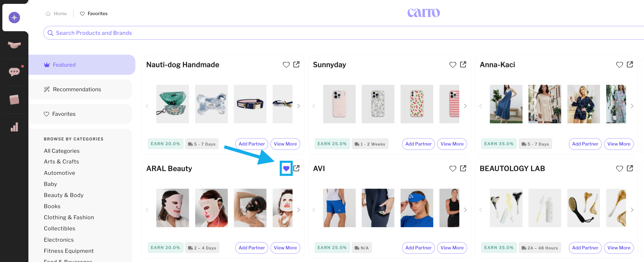Viewport: 644px width, 262px height.
Task: Advance the AVI product carousel right
Action: (465, 210)
